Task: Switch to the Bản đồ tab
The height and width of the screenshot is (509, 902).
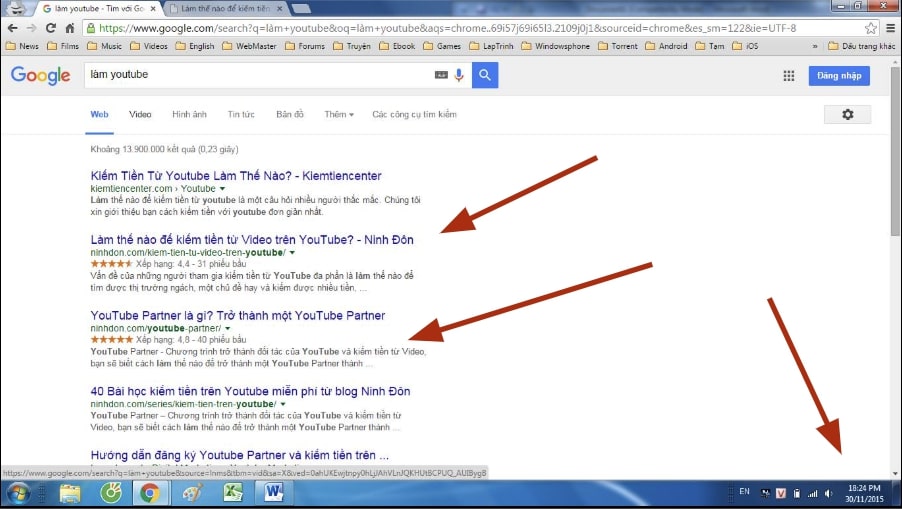Action: [290, 114]
